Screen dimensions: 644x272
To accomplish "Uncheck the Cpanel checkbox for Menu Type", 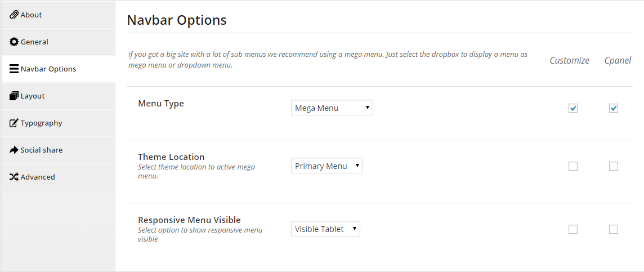I will coord(614,108).
